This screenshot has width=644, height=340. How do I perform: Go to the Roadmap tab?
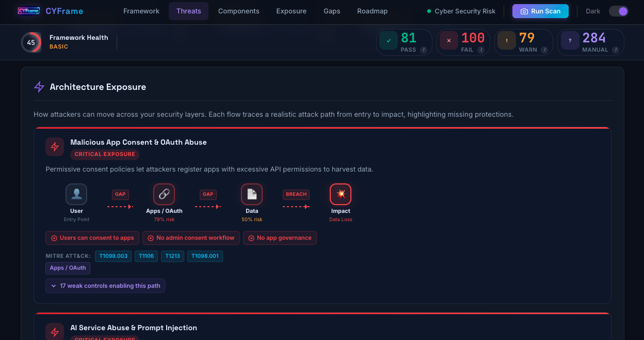372,11
